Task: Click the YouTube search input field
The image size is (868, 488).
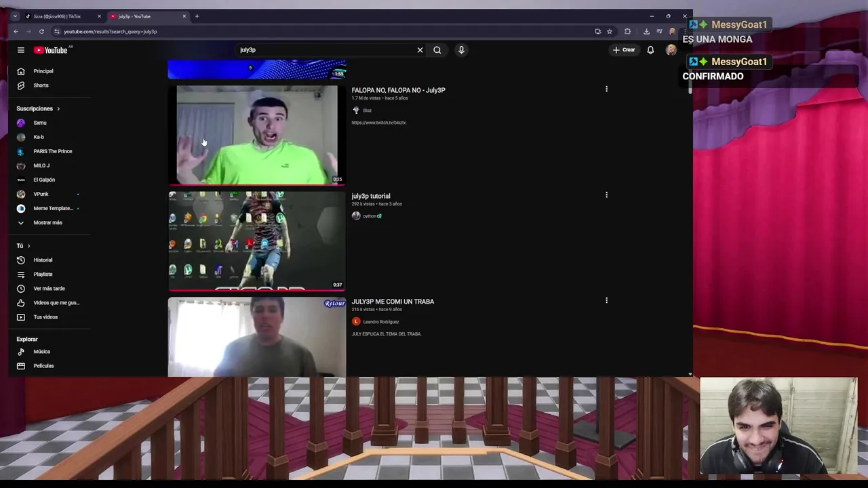Action: [325, 50]
